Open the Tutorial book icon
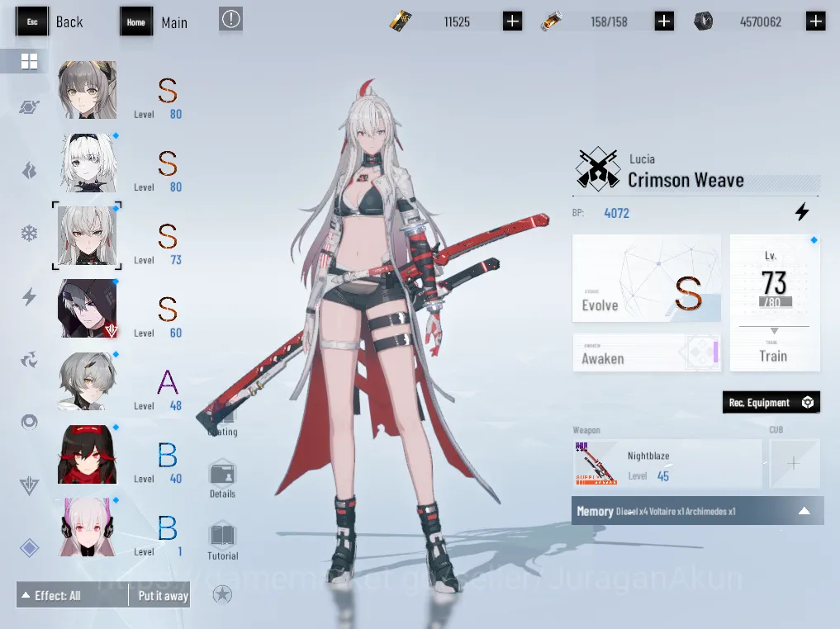This screenshot has width=840, height=629. point(222,540)
